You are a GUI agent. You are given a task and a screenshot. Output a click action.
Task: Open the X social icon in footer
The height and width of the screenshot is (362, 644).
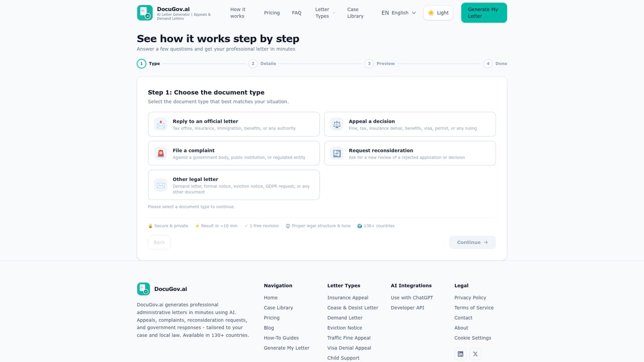[475, 354]
